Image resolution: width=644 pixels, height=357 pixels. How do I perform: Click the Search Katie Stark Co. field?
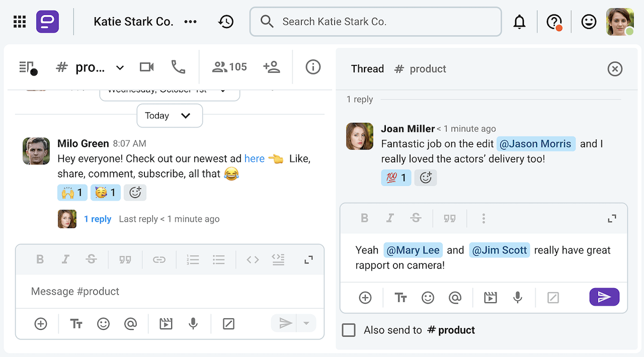click(376, 21)
